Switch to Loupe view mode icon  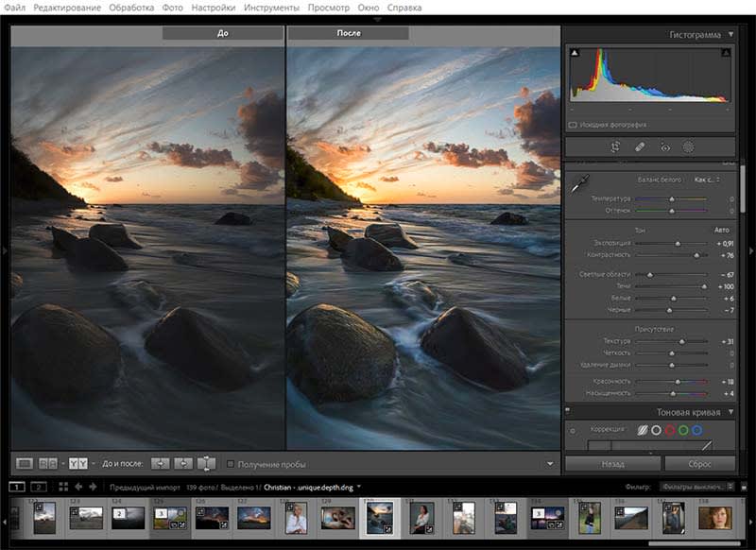[26, 463]
